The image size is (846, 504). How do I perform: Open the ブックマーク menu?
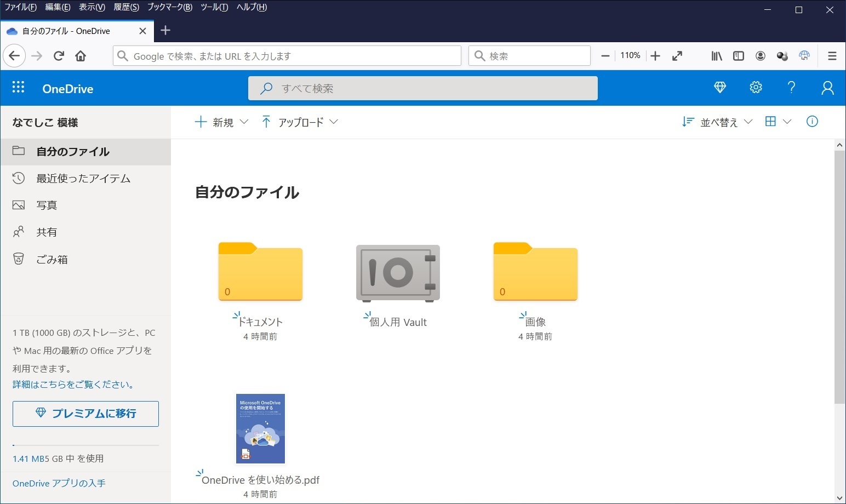pos(169,7)
